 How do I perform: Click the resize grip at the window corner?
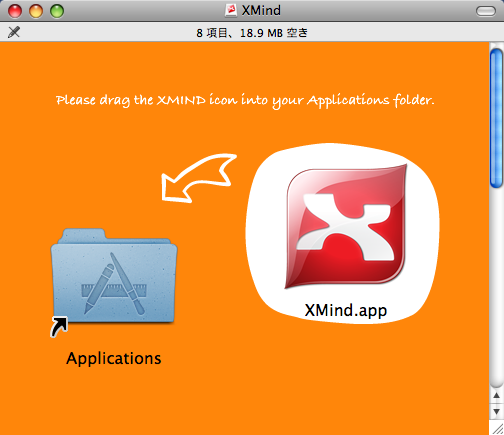point(497,428)
